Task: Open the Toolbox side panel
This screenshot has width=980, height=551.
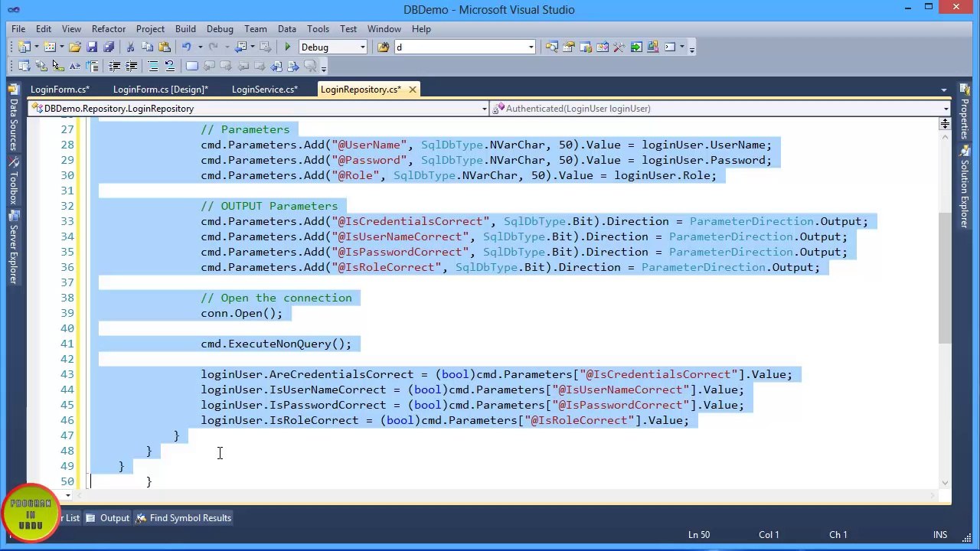Action: [13, 181]
